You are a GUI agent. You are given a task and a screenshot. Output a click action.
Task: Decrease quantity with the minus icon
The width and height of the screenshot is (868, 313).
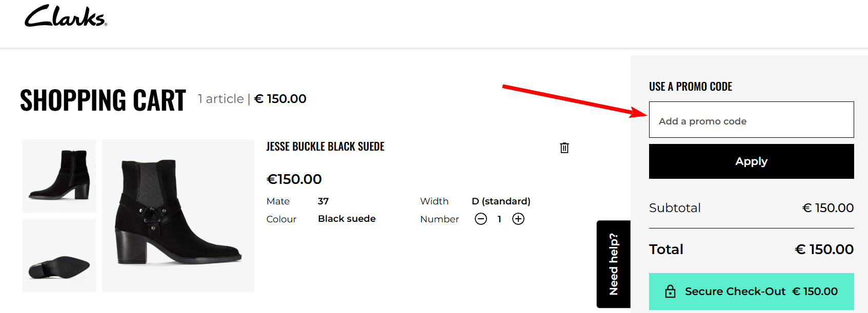pos(481,219)
